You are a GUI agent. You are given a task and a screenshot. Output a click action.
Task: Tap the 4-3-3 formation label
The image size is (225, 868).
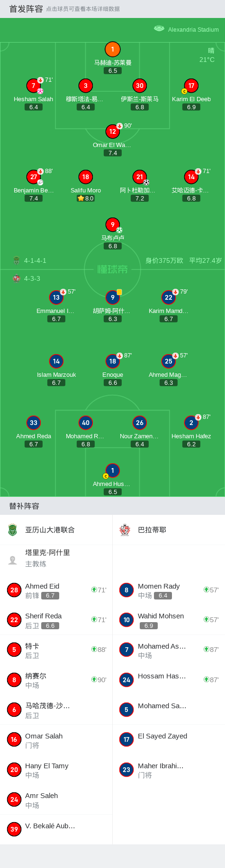tap(32, 278)
